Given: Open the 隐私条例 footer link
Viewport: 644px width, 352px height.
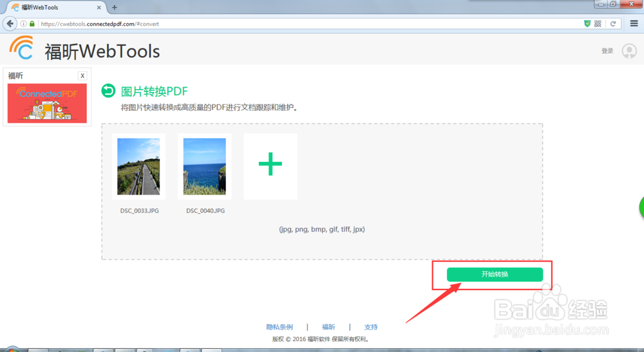Looking at the screenshot, I should [279, 327].
